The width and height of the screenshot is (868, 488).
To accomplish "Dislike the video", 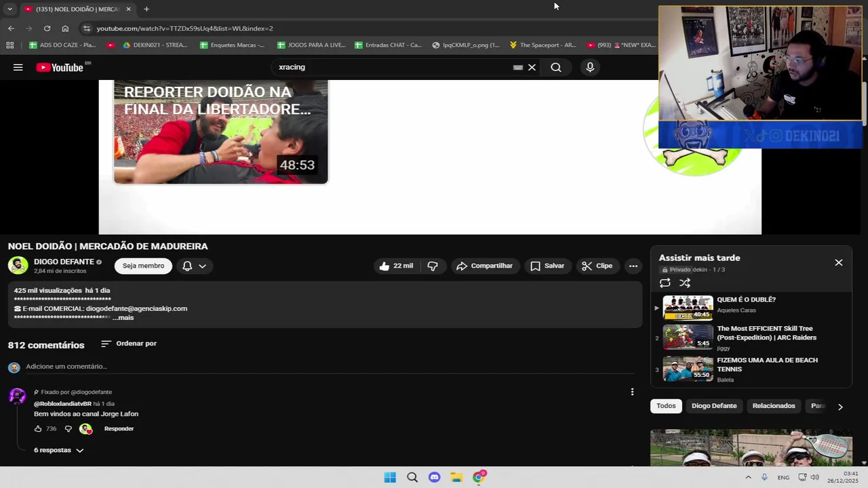I will click(x=433, y=266).
